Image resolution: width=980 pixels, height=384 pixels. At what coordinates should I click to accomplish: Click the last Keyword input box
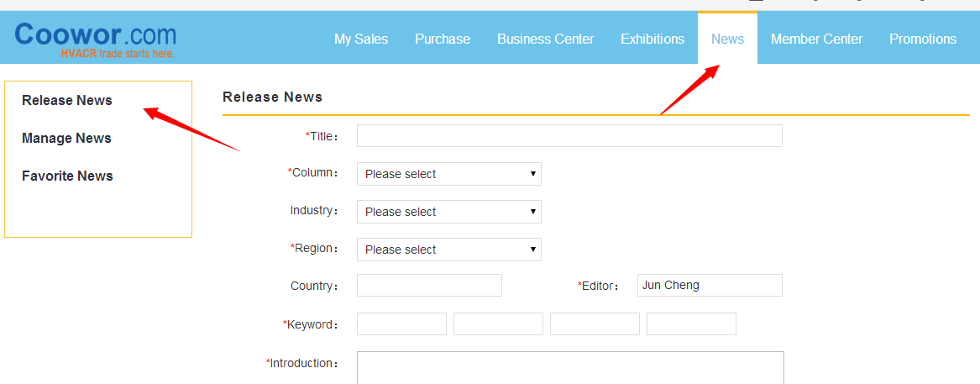(x=691, y=324)
